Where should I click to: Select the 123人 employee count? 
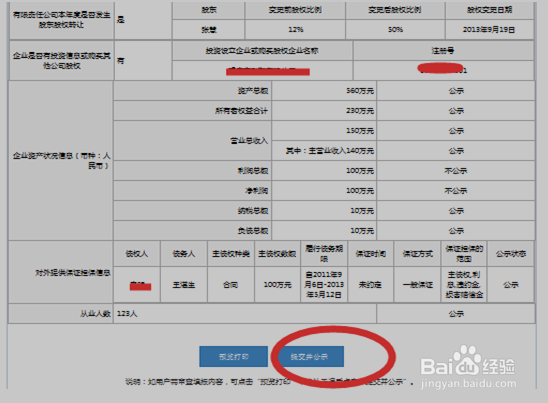click(127, 314)
